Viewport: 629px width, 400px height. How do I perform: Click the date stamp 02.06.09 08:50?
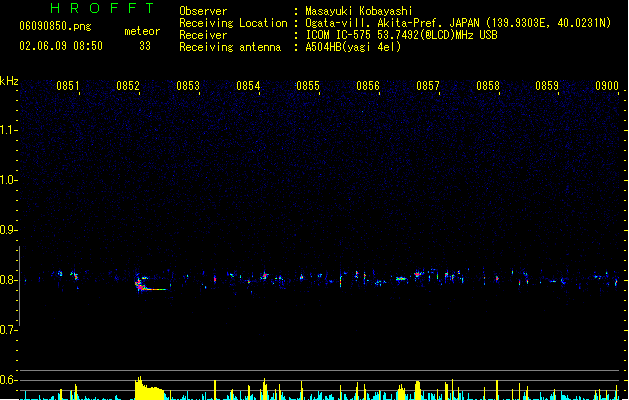click(x=61, y=46)
